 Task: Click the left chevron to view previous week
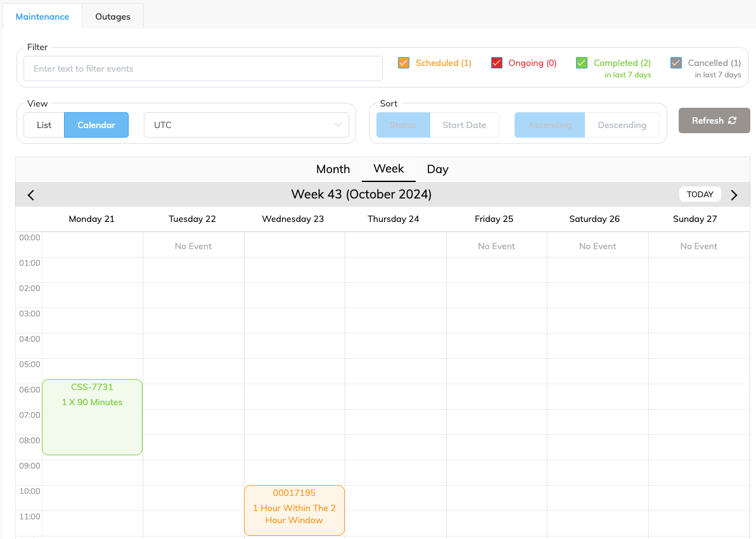pyautogui.click(x=30, y=195)
